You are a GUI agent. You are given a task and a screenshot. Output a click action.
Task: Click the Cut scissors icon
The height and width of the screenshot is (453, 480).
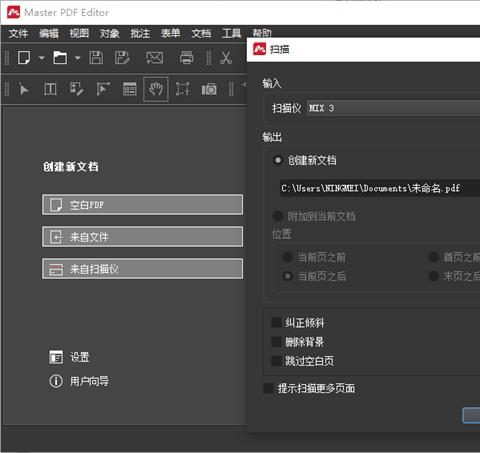226,58
